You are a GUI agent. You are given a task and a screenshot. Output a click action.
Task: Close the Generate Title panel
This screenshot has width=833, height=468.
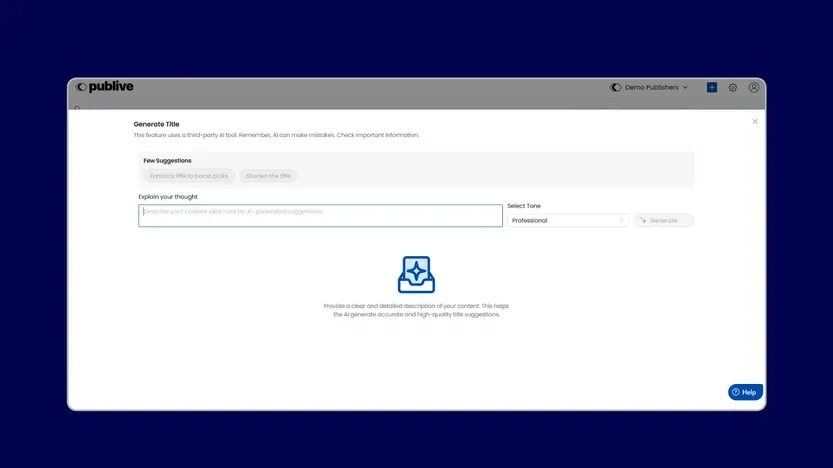pyautogui.click(x=755, y=121)
